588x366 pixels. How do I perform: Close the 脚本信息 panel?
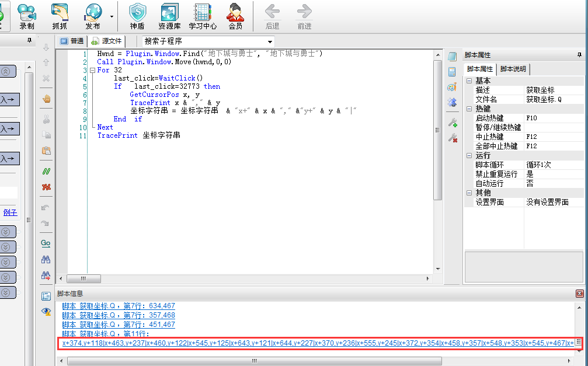pyautogui.click(x=580, y=293)
